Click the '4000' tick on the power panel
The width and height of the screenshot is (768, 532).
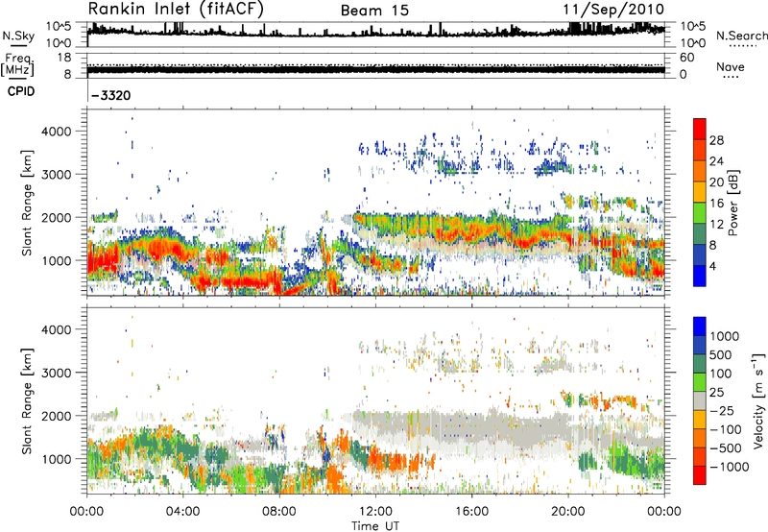(57, 132)
